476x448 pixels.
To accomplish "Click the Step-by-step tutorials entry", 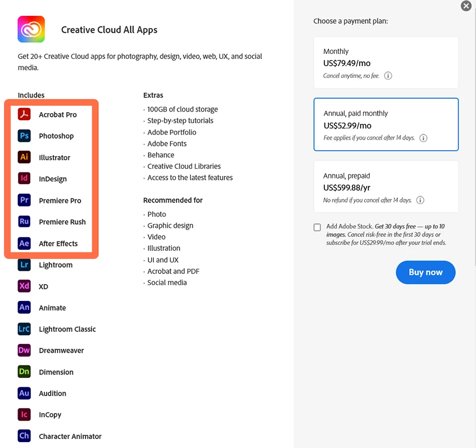I will (180, 121).
